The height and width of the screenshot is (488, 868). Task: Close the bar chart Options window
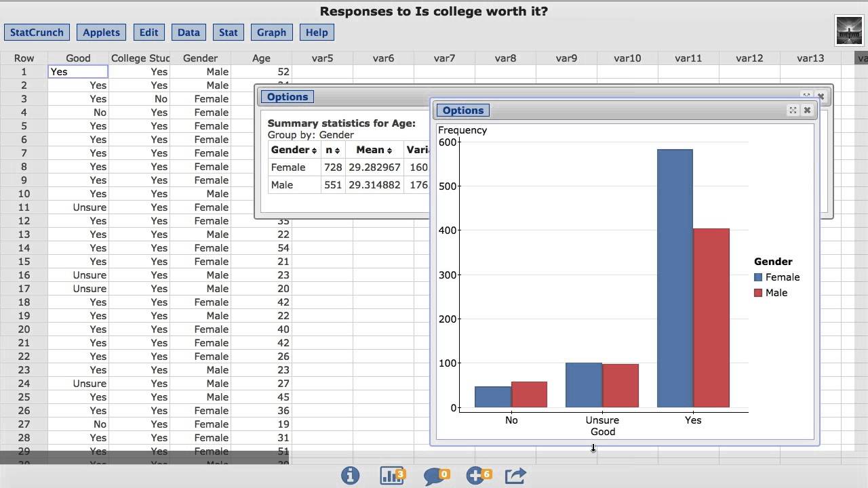tap(807, 110)
